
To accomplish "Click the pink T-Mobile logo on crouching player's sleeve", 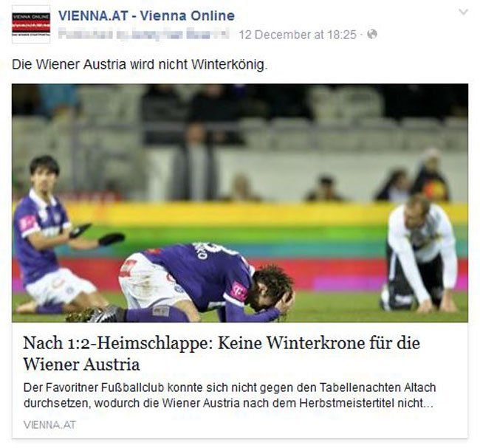I will 239,292.
